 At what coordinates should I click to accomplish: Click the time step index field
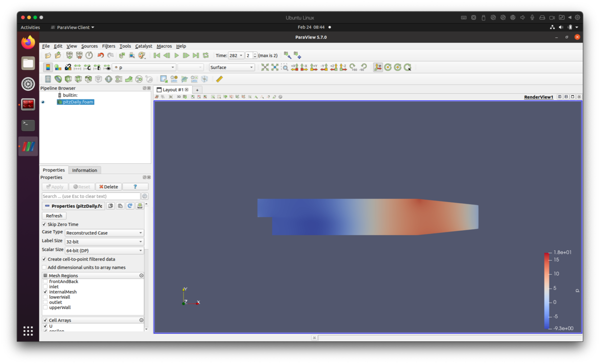click(x=248, y=55)
